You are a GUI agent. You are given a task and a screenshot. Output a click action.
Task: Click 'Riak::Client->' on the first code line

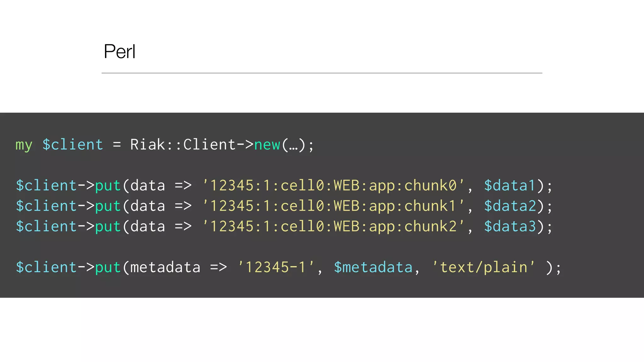(x=192, y=145)
